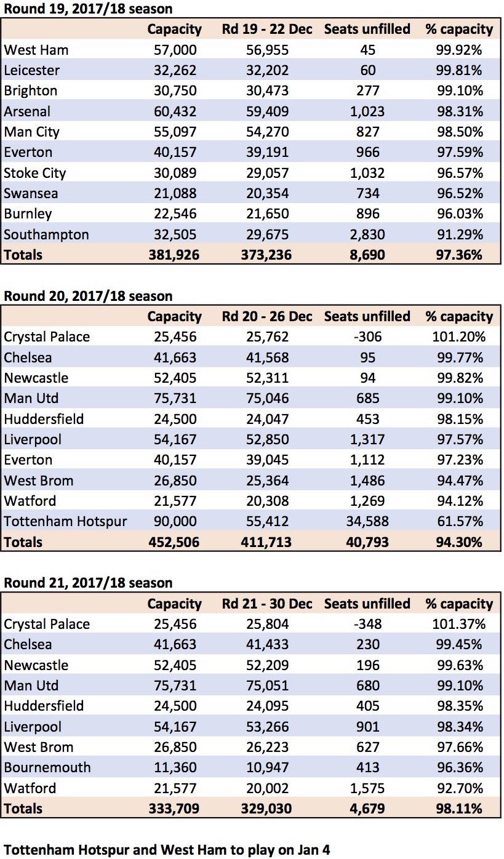Click the Tottenham and West Ham Jan 4 note

(167, 850)
